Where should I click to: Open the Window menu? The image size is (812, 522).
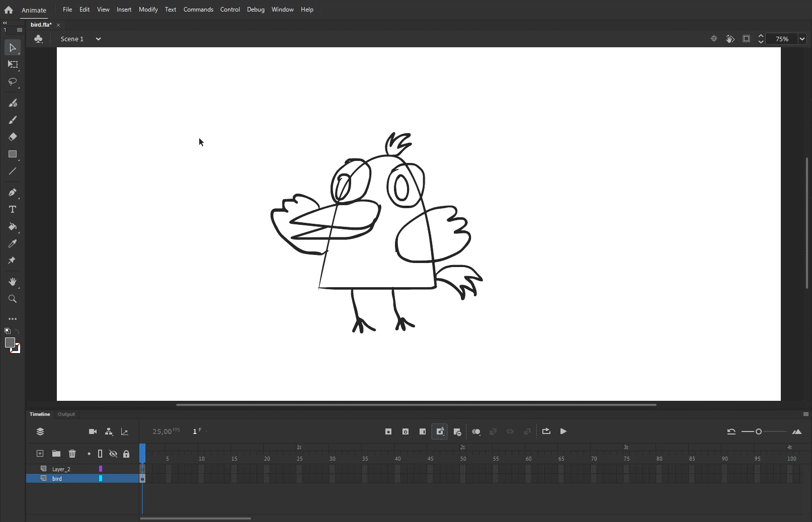283,10
